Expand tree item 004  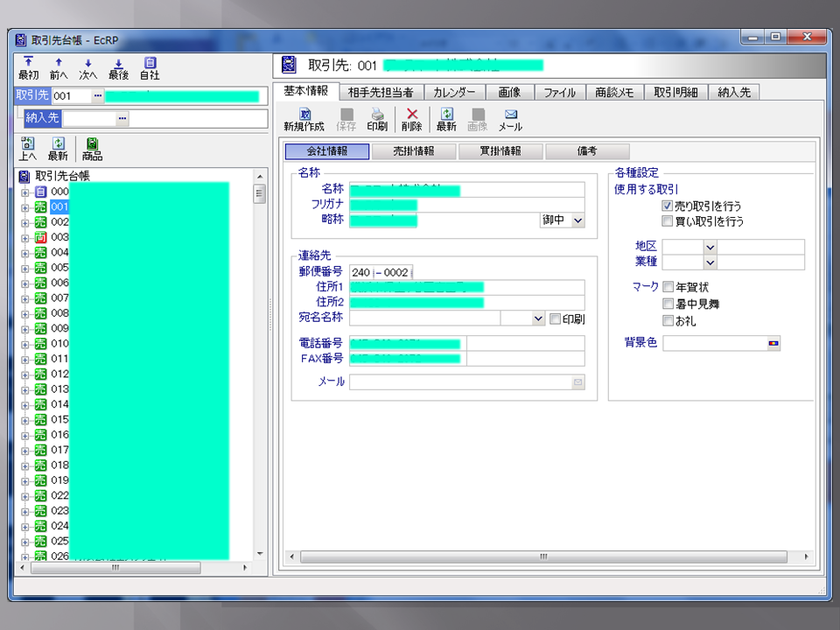(24, 253)
